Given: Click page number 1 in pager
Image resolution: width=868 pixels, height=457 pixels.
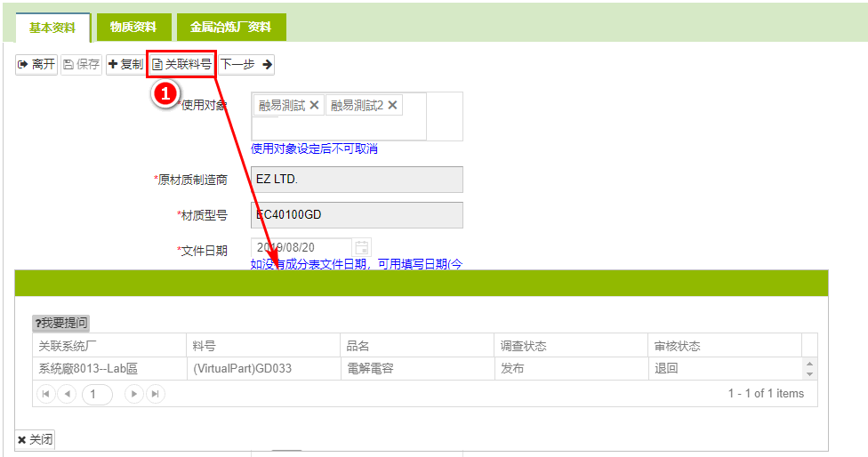Looking at the screenshot, I should click(x=97, y=394).
